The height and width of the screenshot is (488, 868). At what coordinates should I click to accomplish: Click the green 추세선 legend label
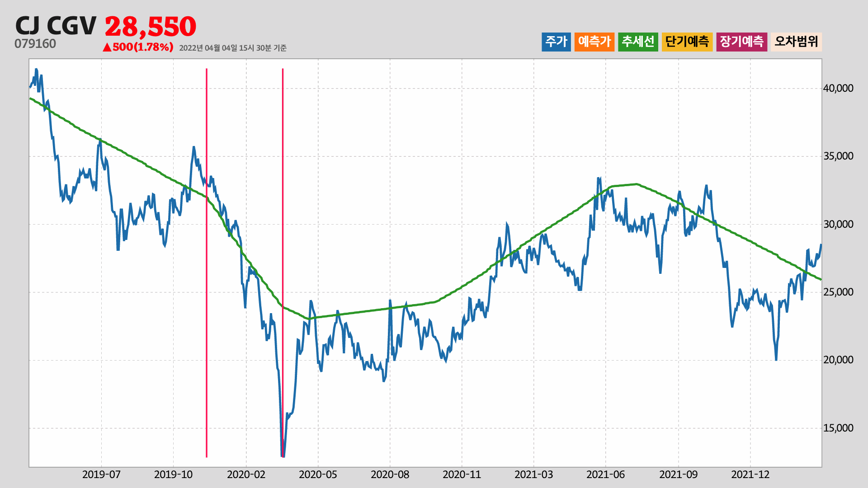coord(638,42)
